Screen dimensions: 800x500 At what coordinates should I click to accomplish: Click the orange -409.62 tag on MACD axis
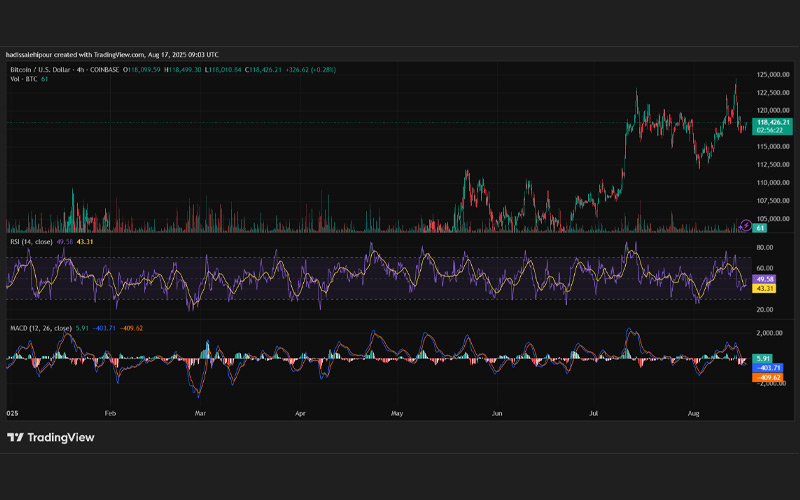pyautogui.click(x=768, y=378)
